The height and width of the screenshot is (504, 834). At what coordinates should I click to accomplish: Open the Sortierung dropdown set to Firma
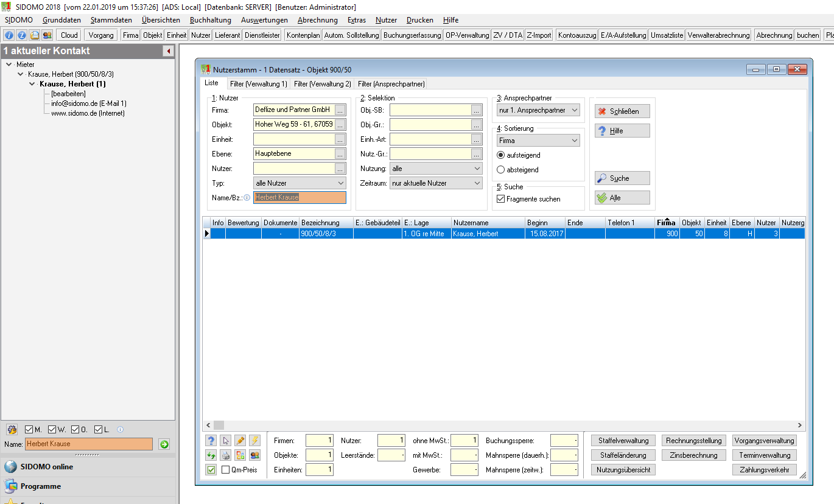(539, 141)
